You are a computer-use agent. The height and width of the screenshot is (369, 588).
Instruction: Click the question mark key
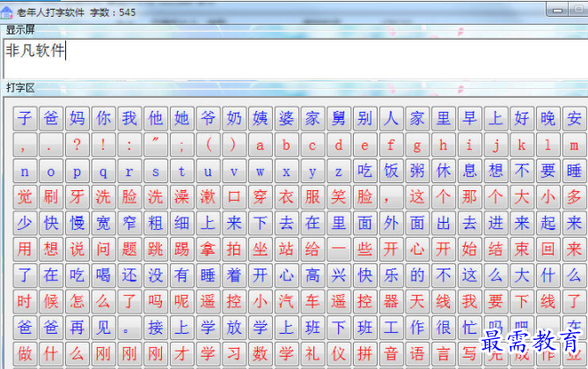[x=77, y=144]
